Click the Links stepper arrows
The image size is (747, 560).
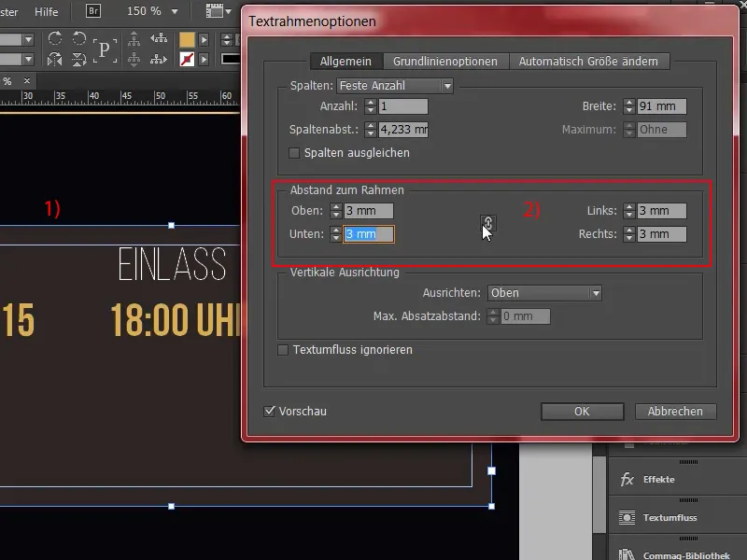click(628, 211)
